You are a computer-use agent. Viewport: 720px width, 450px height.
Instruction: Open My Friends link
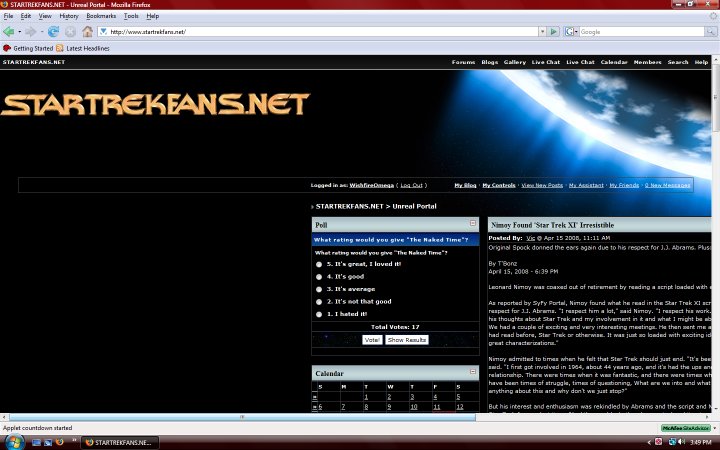(624, 185)
